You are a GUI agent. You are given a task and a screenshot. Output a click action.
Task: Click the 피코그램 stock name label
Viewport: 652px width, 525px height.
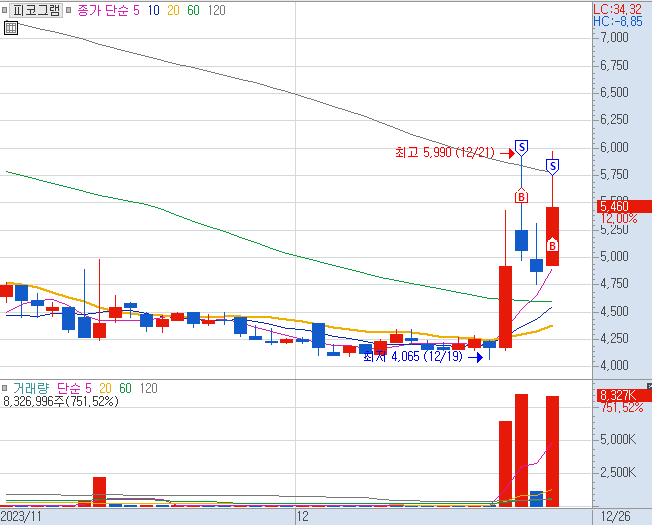click(36, 10)
